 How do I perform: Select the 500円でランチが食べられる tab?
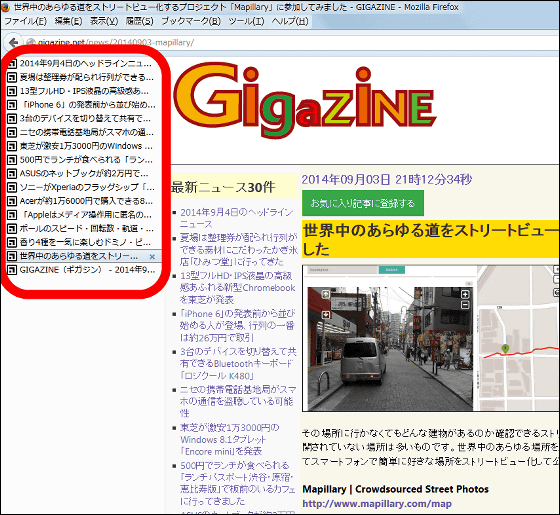pos(84,160)
